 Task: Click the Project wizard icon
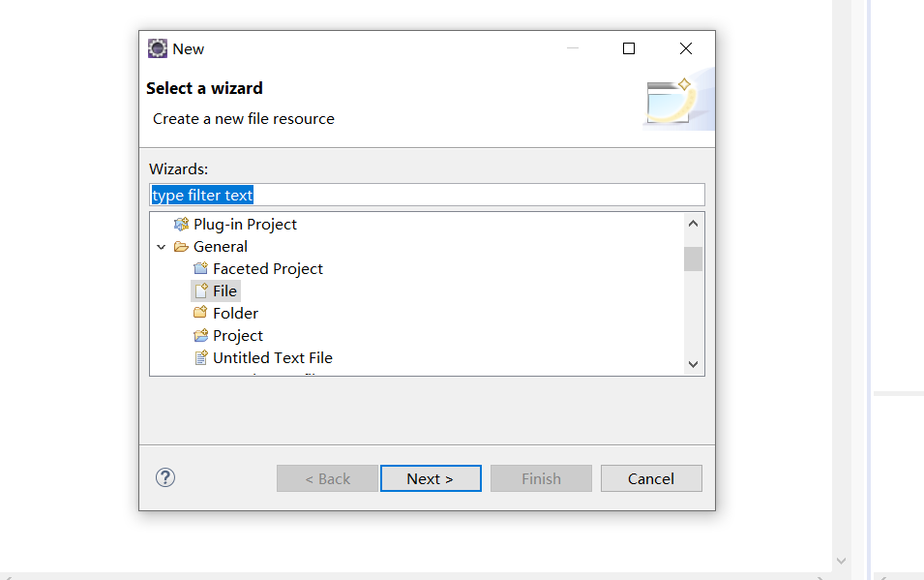pos(200,335)
